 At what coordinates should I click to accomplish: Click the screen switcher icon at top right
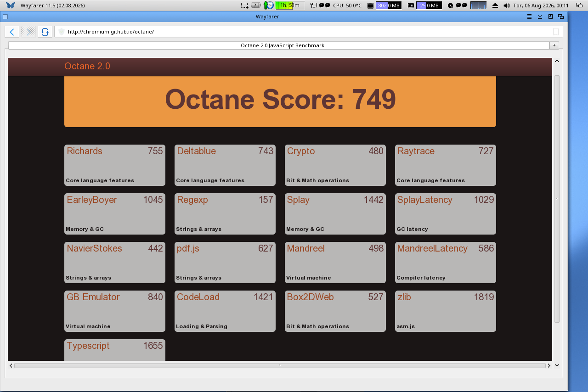pyautogui.click(x=579, y=6)
